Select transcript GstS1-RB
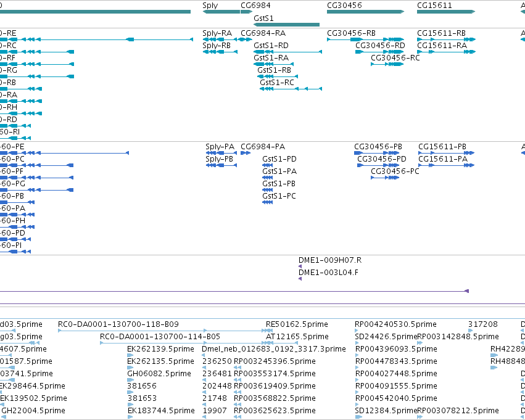The image size is (525, 420). pyautogui.click(x=274, y=70)
